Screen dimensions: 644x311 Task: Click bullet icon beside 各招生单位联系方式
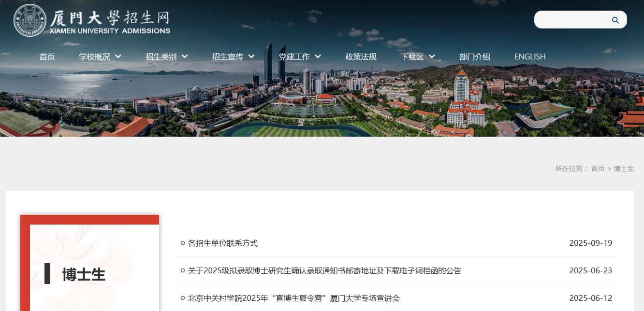182,243
